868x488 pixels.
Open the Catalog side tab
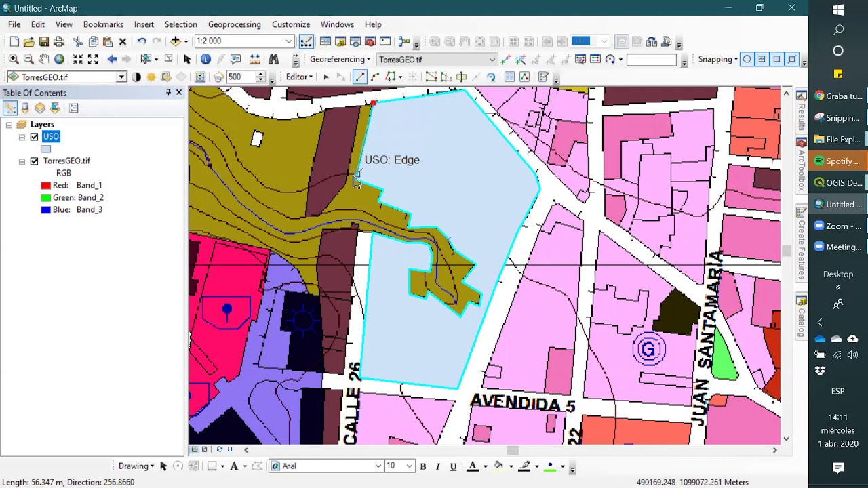click(802, 318)
